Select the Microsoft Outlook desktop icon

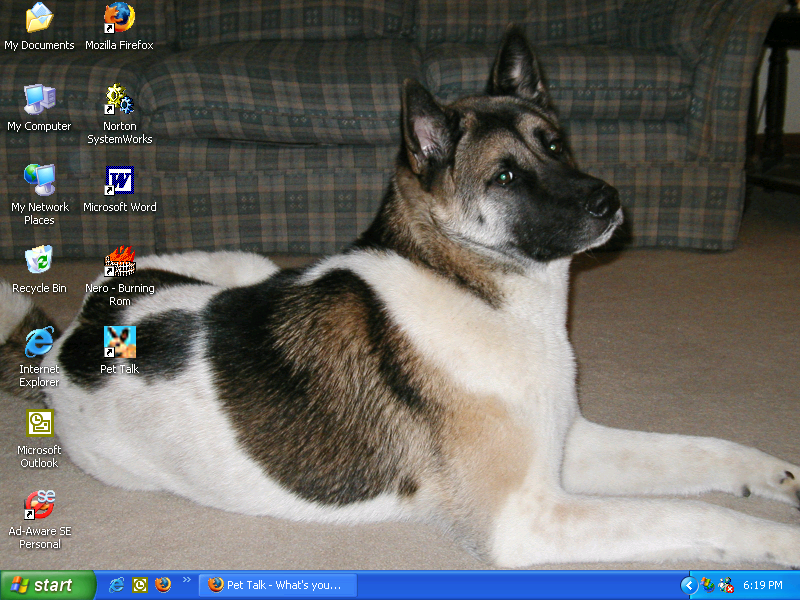point(39,424)
